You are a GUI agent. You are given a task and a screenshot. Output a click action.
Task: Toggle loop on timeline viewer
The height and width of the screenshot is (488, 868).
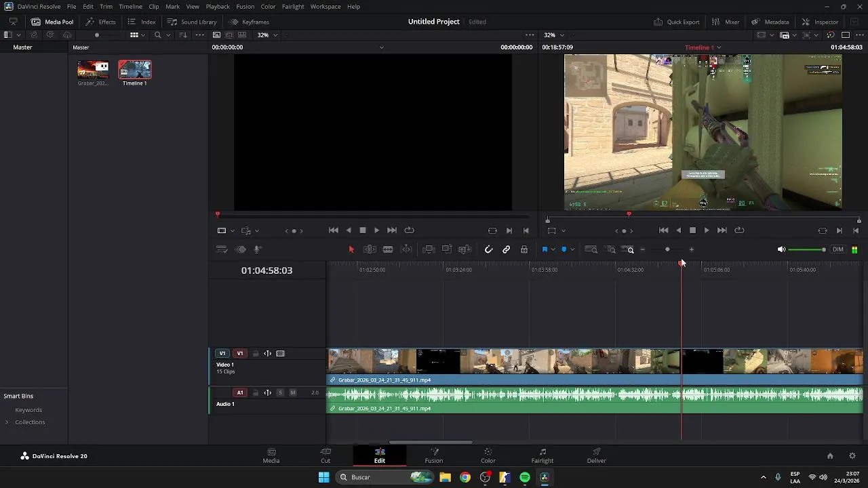740,230
